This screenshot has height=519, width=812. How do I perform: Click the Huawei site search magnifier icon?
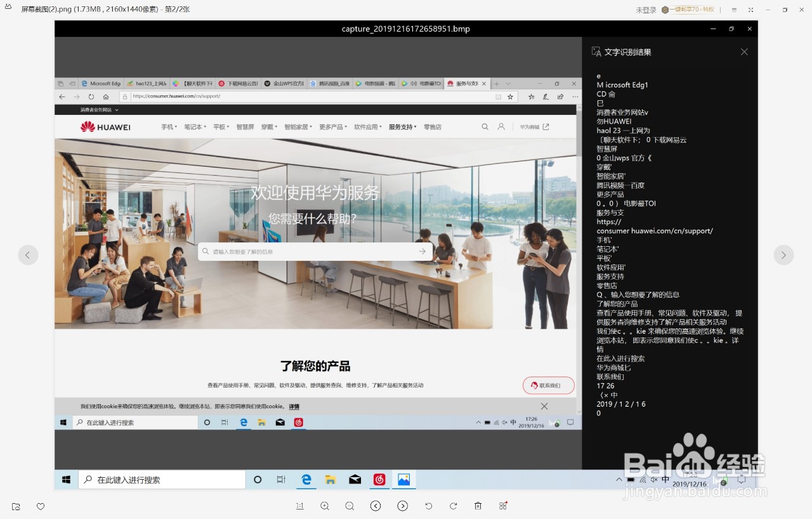(x=485, y=127)
